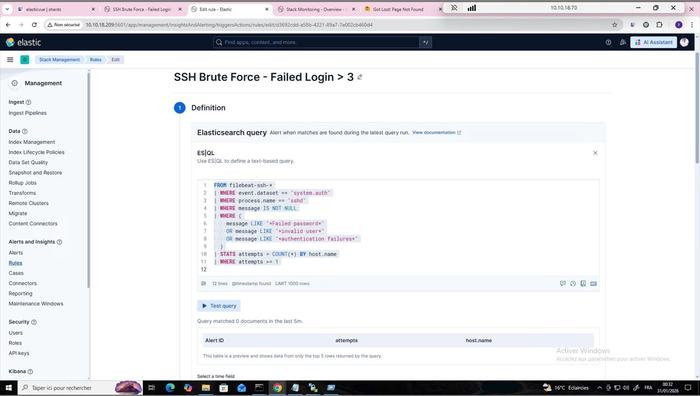Click the green space selector avatar
The width and height of the screenshot is (700, 396).
(25, 59)
